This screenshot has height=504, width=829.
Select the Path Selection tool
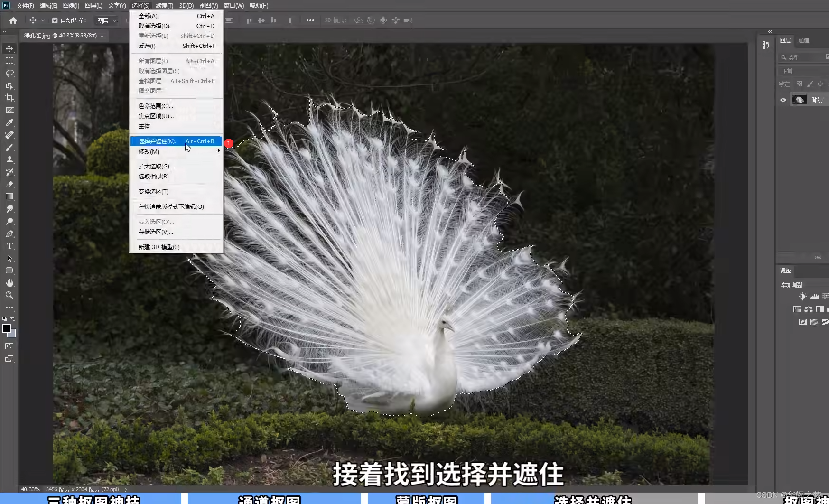tap(9, 259)
